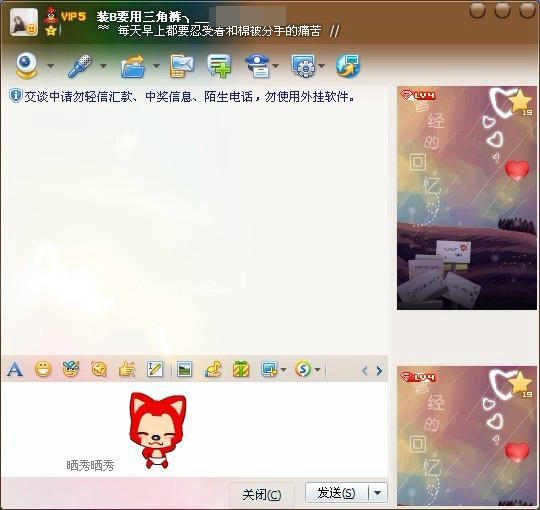Open the emoticon smiley face picker
The image size is (540, 510).
[x=43, y=370]
